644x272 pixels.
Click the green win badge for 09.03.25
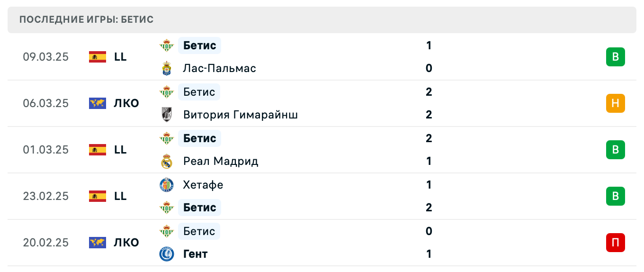615,57
